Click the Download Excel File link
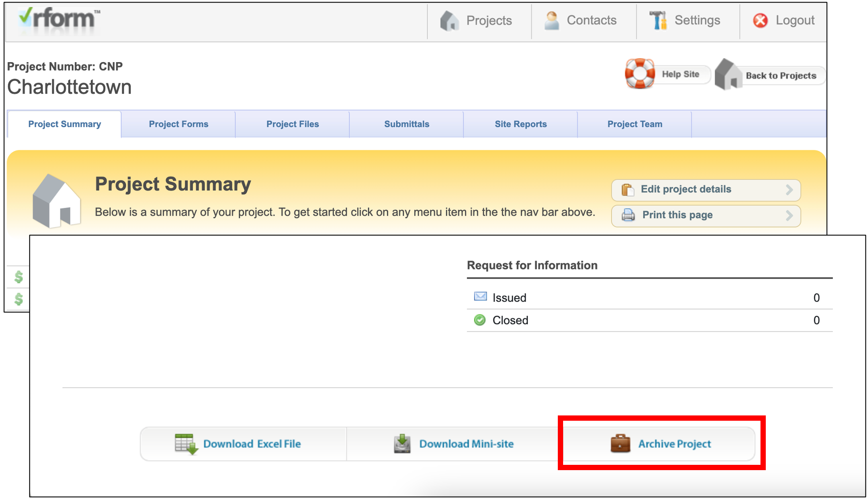868x501 pixels. [252, 444]
